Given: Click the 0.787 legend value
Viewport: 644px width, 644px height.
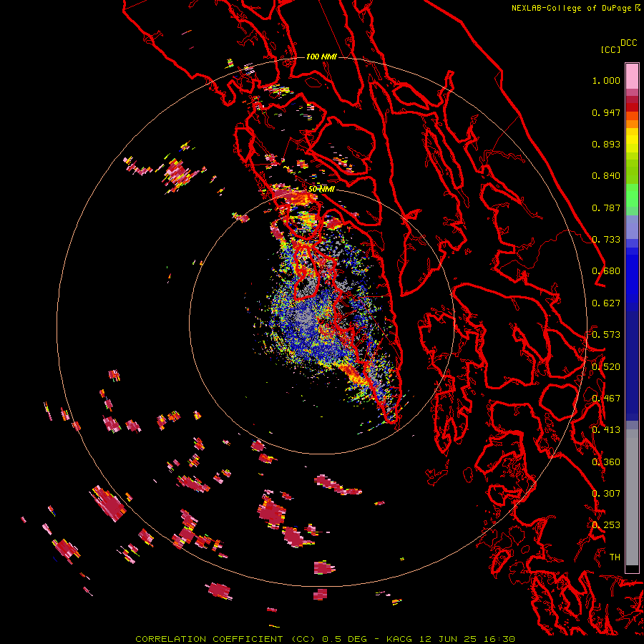Looking at the screenshot, I should (x=606, y=208).
